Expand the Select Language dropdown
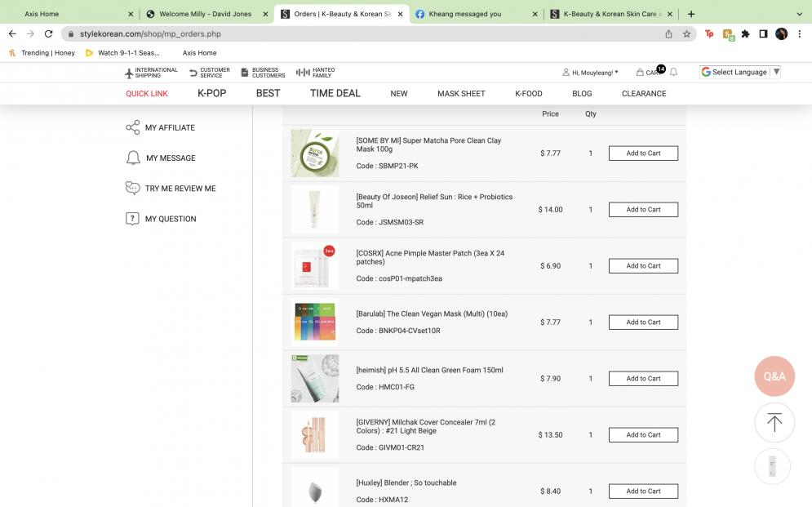 pyautogui.click(x=740, y=72)
